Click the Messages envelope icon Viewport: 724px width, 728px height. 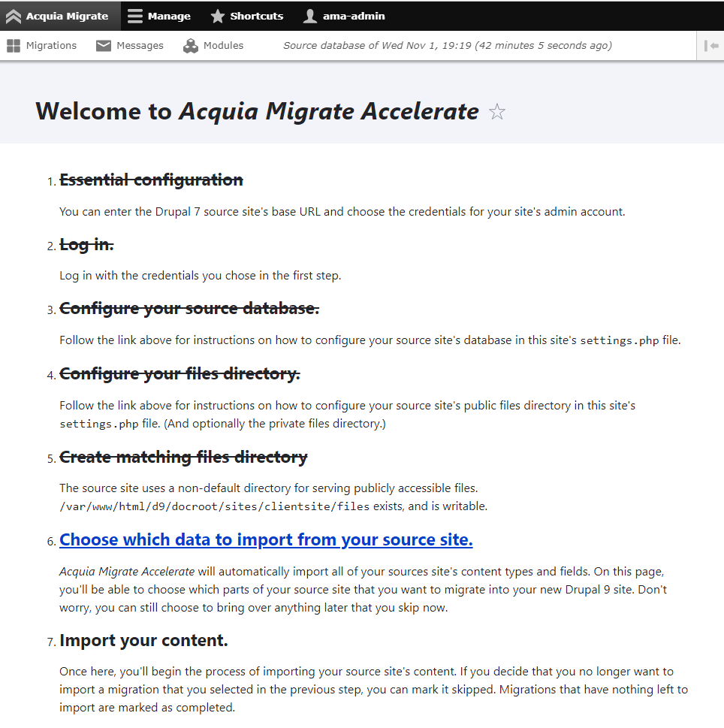(x=103, y=45)
